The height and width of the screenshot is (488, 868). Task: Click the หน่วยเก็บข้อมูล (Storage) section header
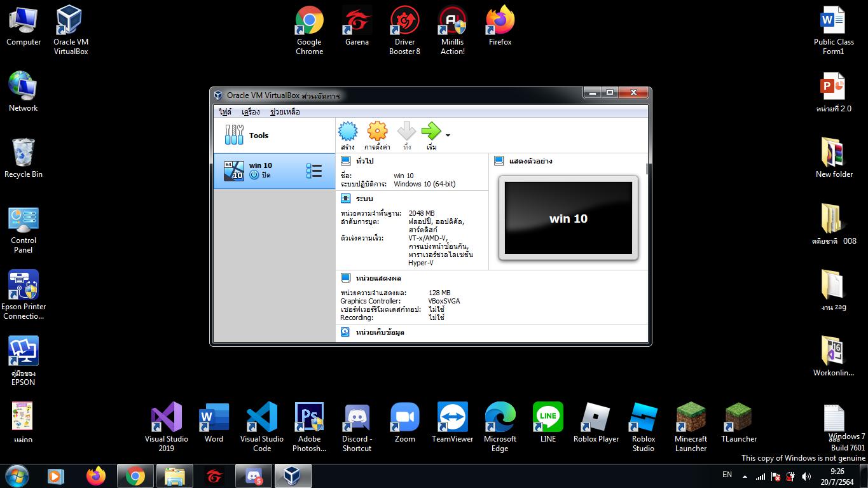click(x=380, y=332)
